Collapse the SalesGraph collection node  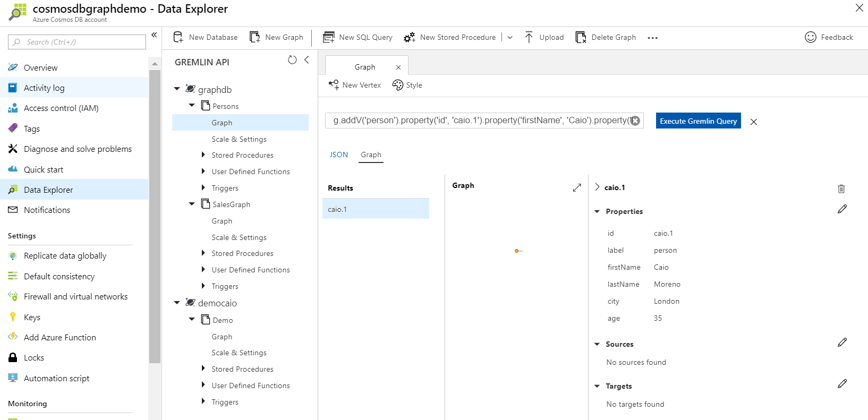click(x=192, y=204)
